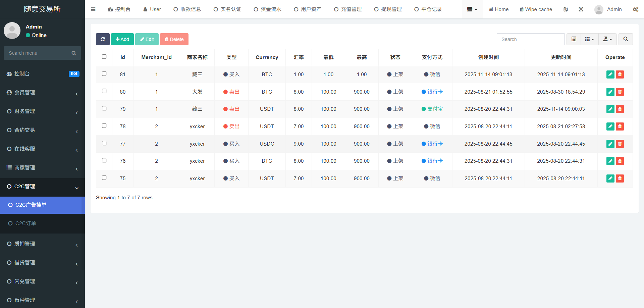Open the C2C订单 sidebar item
This screenshot has width=644, height=308.
tap(25, 223)
